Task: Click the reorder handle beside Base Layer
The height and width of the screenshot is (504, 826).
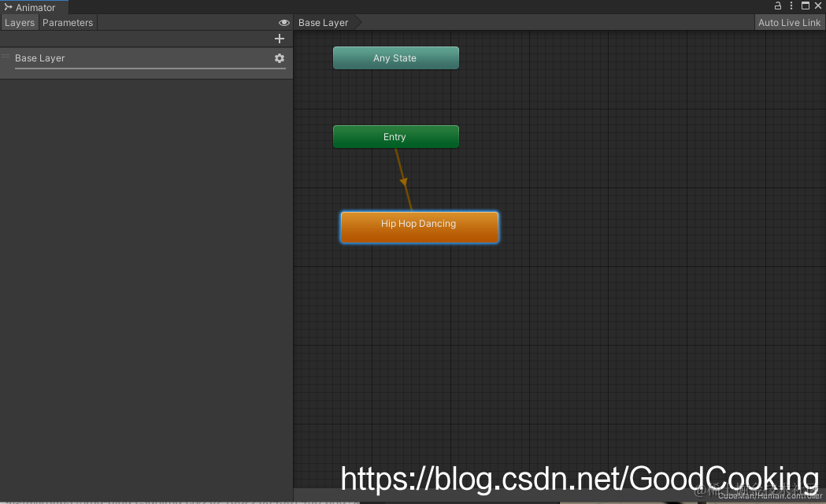Action: (5, 57)
